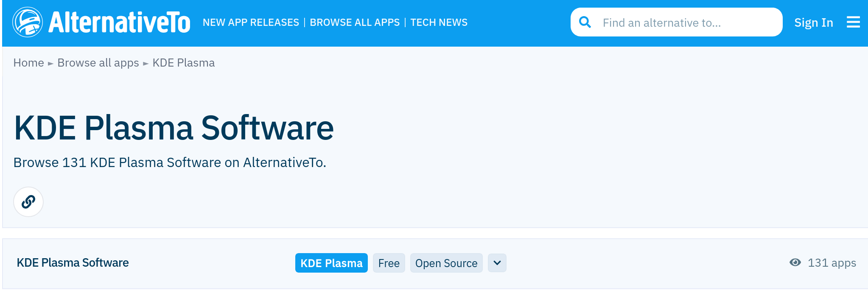868x290 pixels.
Task: Click the AlternativeTo logo icon
Action: [28, 22]
